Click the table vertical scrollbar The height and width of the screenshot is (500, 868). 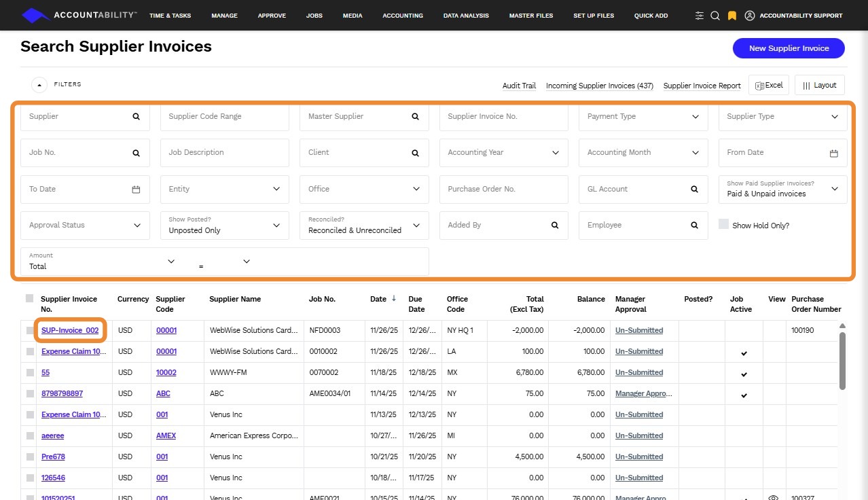843,360
